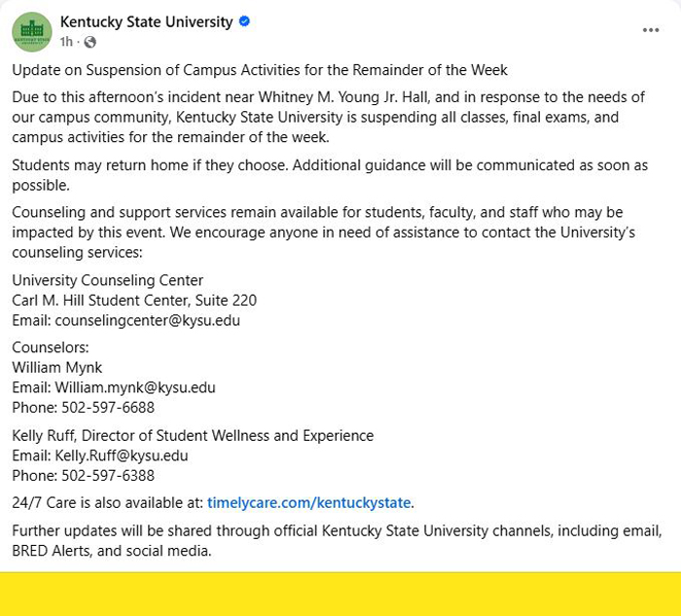This screenshot has height=616, width=681.
Task: Click the 'University Counseling Center' line
Action: [108, 281]
